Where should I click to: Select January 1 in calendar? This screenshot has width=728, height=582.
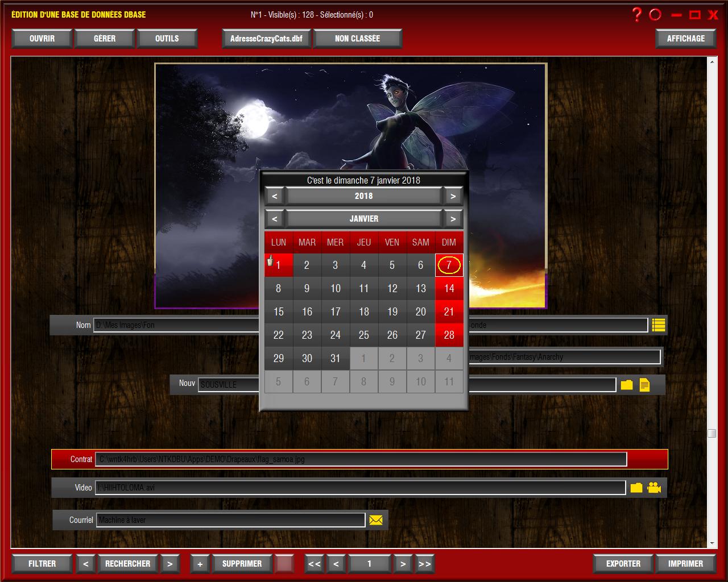[x=279, y=265]
